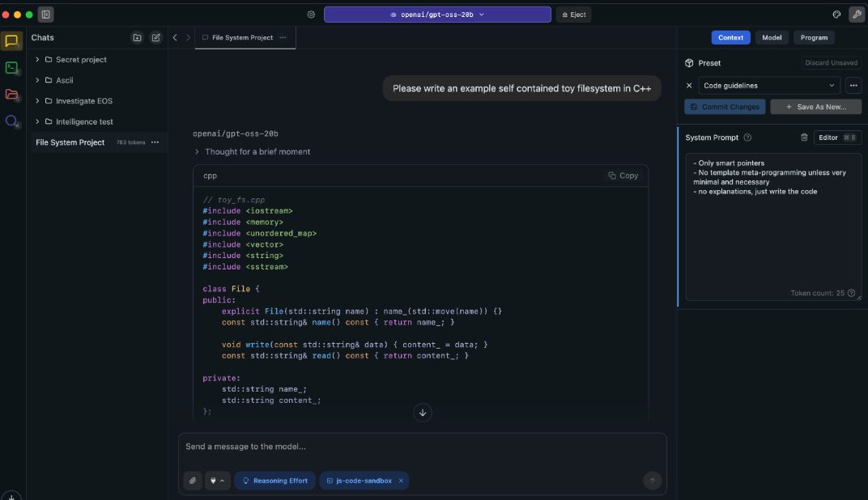
Task: Open more options for File System Project chat
Action: 155,142
